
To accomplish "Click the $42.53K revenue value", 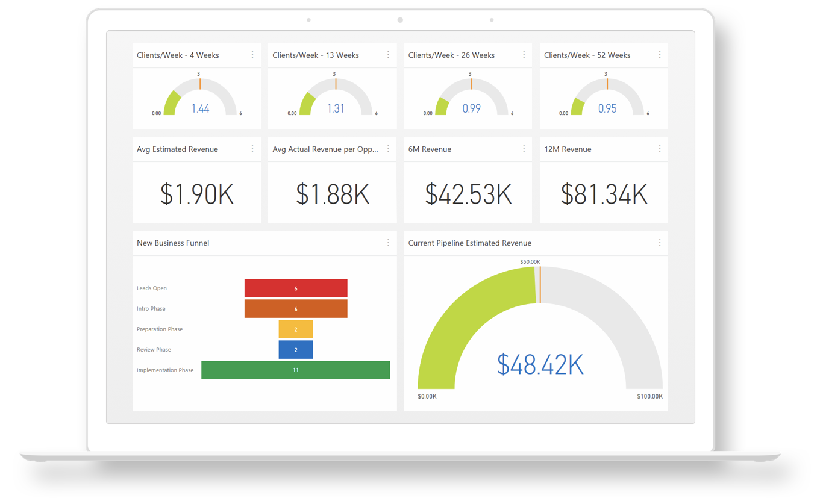I will [468, 194].
